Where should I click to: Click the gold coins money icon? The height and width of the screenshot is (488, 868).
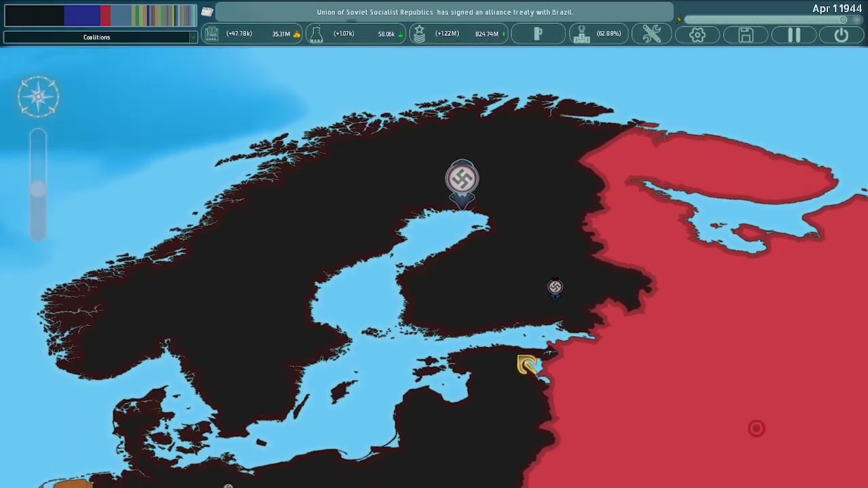(296, 34)
